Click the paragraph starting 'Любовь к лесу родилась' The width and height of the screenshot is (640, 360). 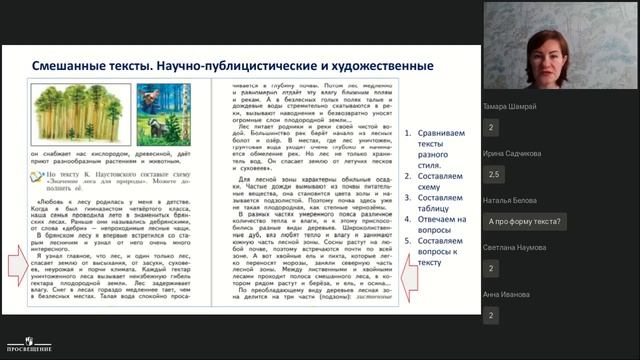(111, 215)
